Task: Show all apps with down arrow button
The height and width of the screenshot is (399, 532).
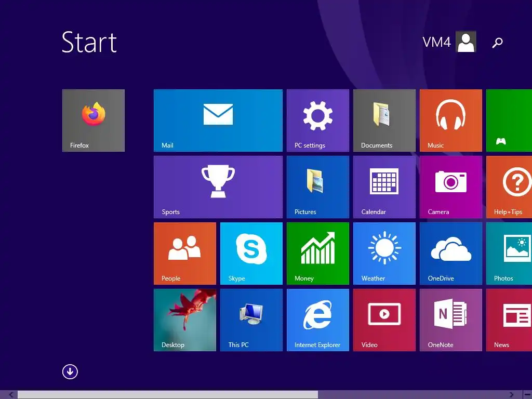Action: 70,371
